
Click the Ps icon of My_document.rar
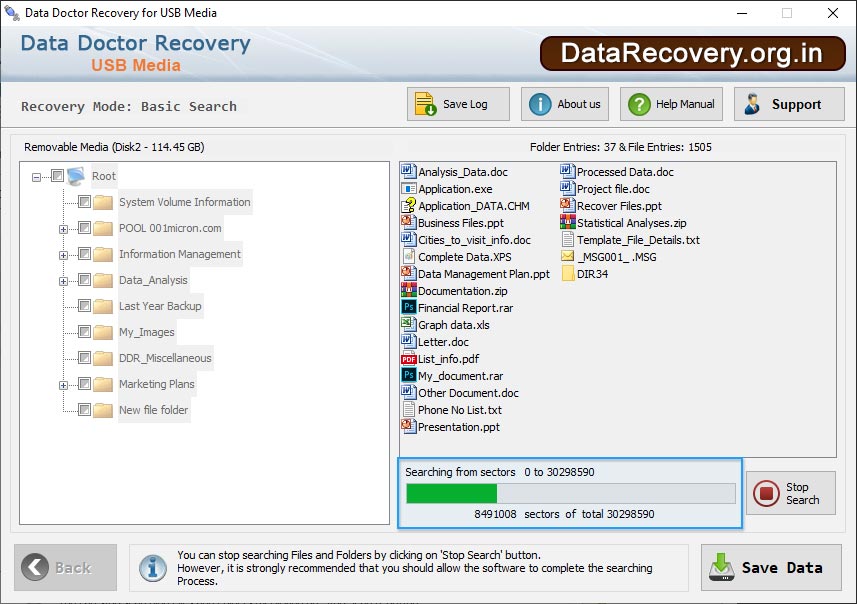(x=408, y=375)
